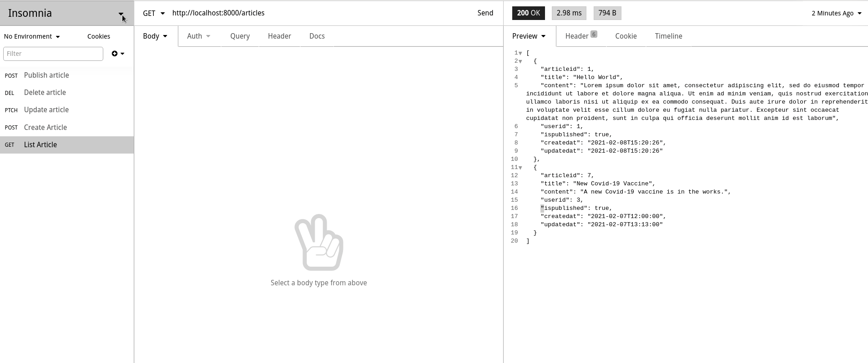
Task: Click the updatedat 2021-02-07T13:13:00 value
Action: 625,224
